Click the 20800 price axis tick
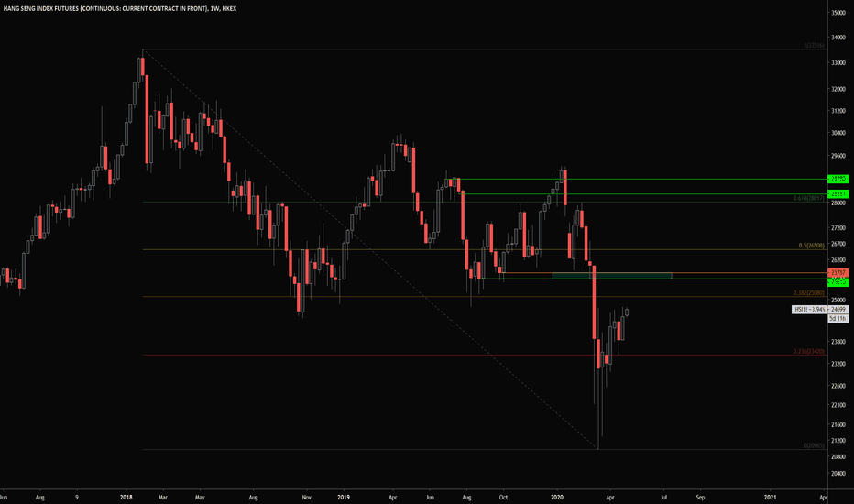The height and width of the screenshot is (504, 854). click(x=838, y=456)
